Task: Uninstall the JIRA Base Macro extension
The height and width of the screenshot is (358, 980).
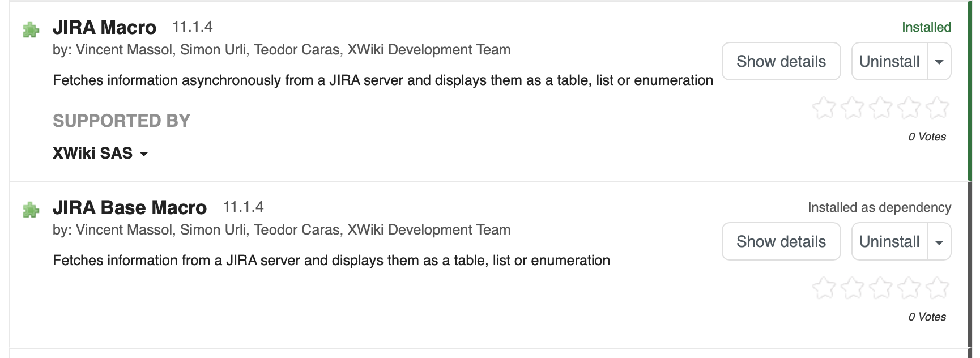Action: coord(889,241)
